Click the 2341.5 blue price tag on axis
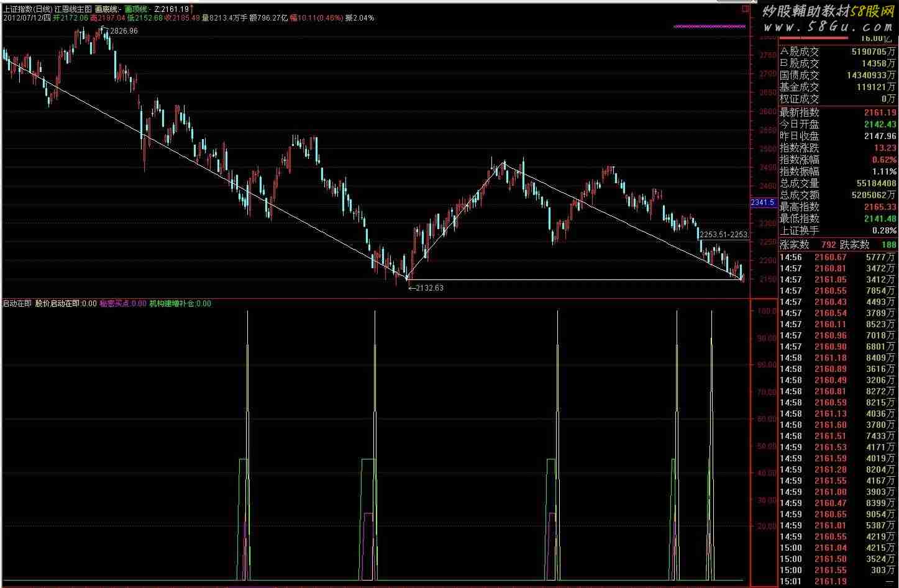 coord(762,202)
